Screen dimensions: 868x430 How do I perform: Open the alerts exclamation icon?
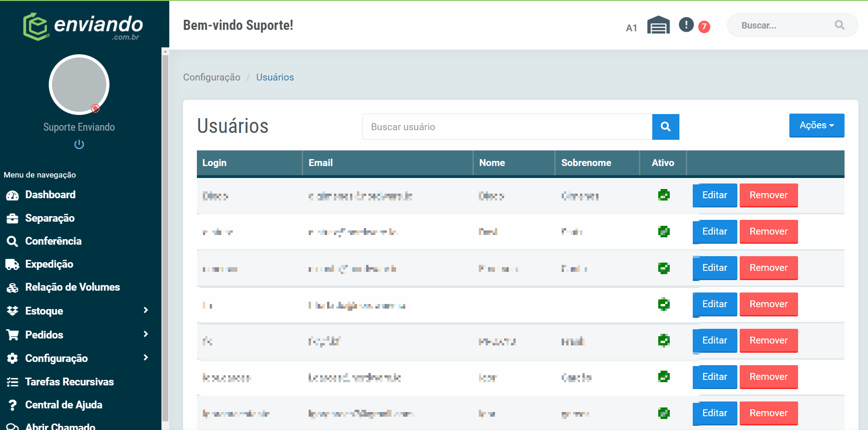click(686, 24)
